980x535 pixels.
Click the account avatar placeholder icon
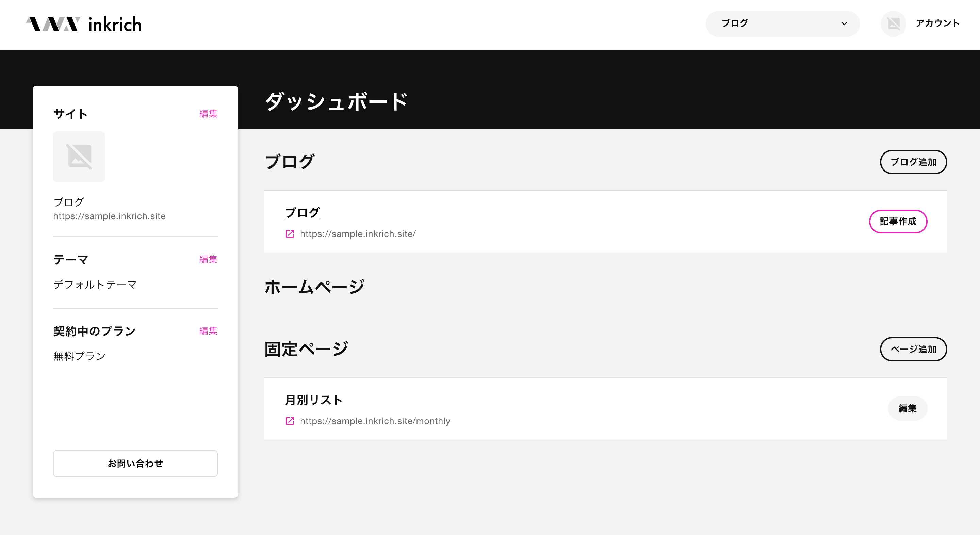pos(893,23)
